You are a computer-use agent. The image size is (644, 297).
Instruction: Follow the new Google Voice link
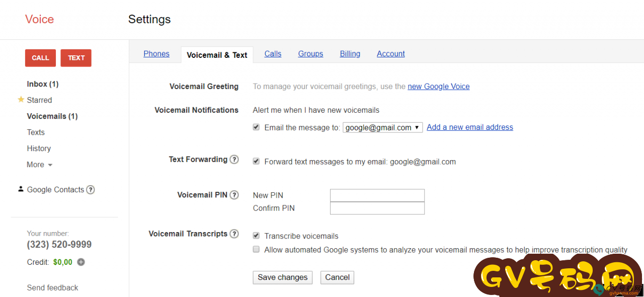click(439, 87)
